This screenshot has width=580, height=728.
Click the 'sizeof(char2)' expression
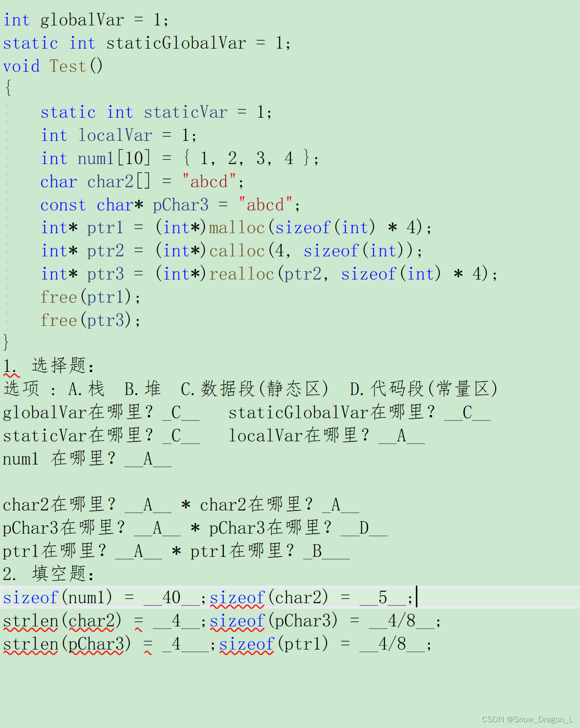click(x=269, y=597)
